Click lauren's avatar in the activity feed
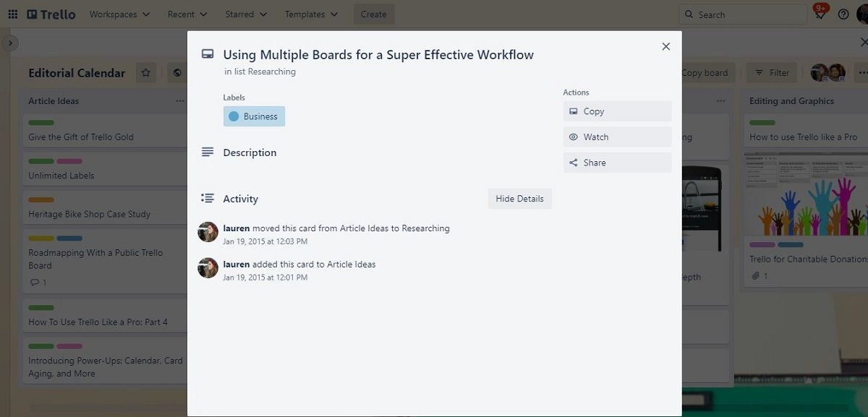This screenshot has height=417, width=868. 208,232
